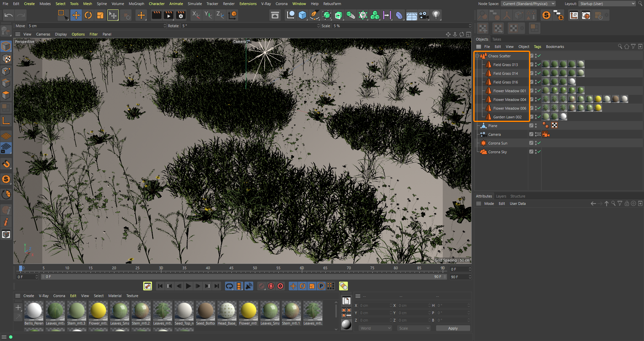Open Edit Render Settings clapperboard with gear
Image resolution: width=644 pixels, height=341 pixels.
coord(181,15)
